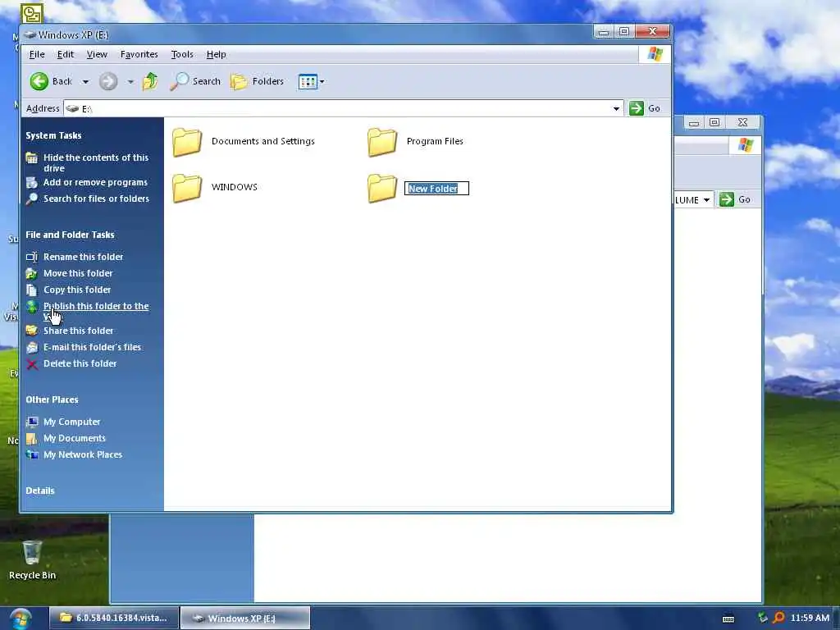The image size is (840, 630).
Task: Click the Share folder hand icon
Action: click(32, 331)
